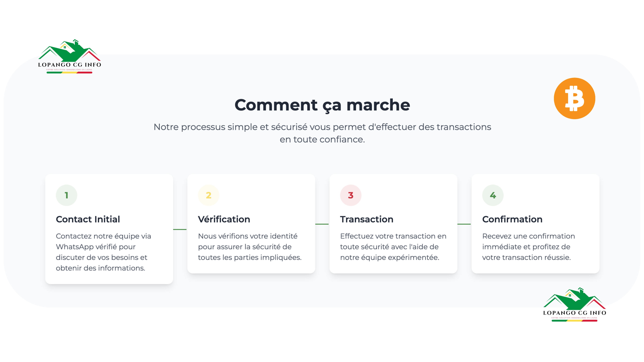Click the orange Bitcoin icon
The width and height of the screenshot is (644, 362).
coord(575,98)
